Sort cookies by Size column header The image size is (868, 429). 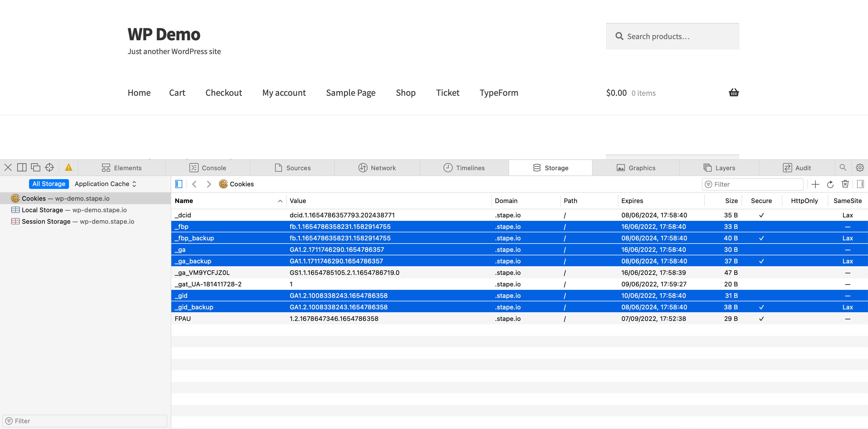coord(723,201)
